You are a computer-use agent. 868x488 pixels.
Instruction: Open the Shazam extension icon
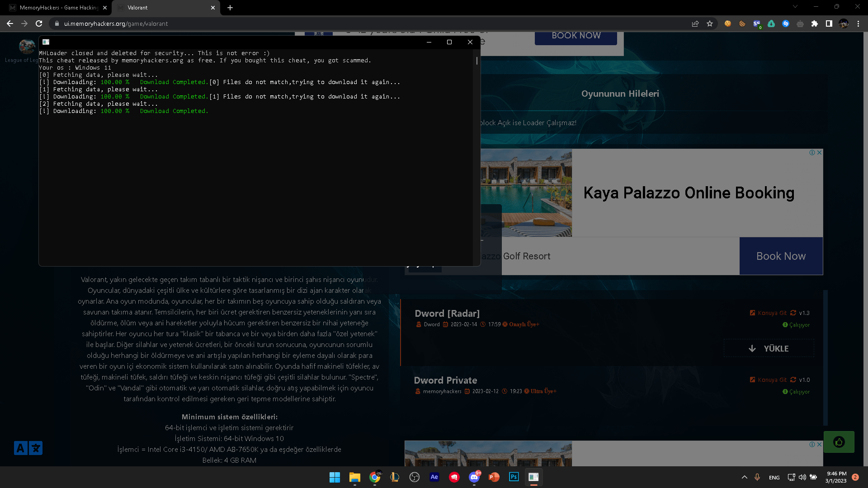pos(786,23)
